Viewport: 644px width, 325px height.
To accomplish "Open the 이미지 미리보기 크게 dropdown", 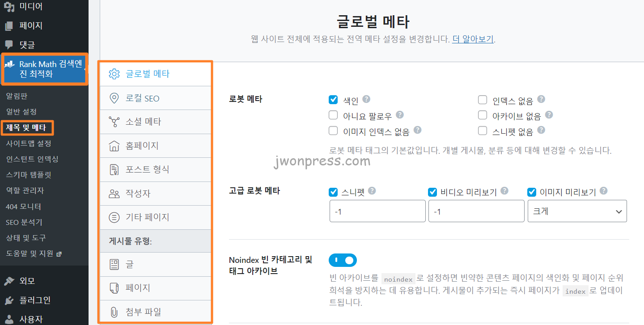I will tap(577, 211).
